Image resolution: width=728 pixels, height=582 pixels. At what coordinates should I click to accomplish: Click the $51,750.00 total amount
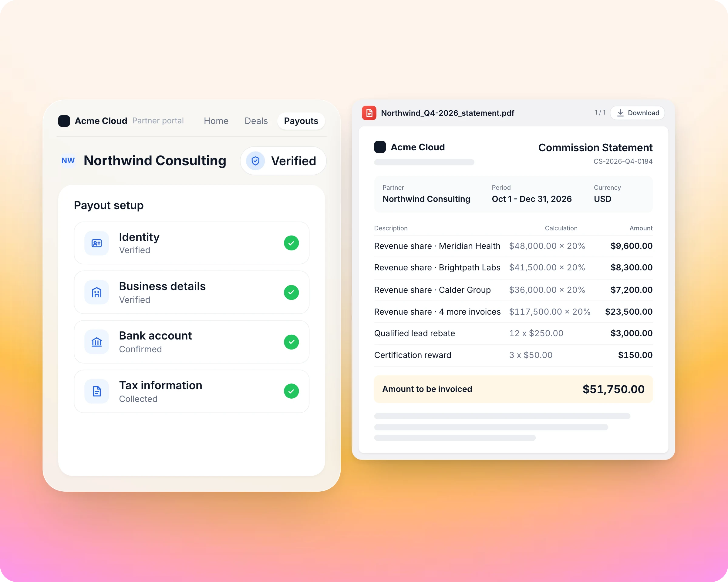(614, 389)
